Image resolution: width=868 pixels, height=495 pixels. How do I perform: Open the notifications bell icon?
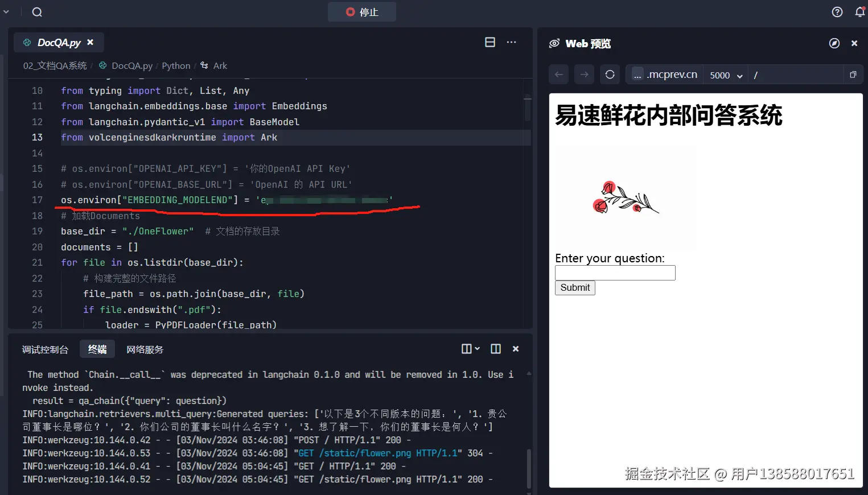[860, 12]
